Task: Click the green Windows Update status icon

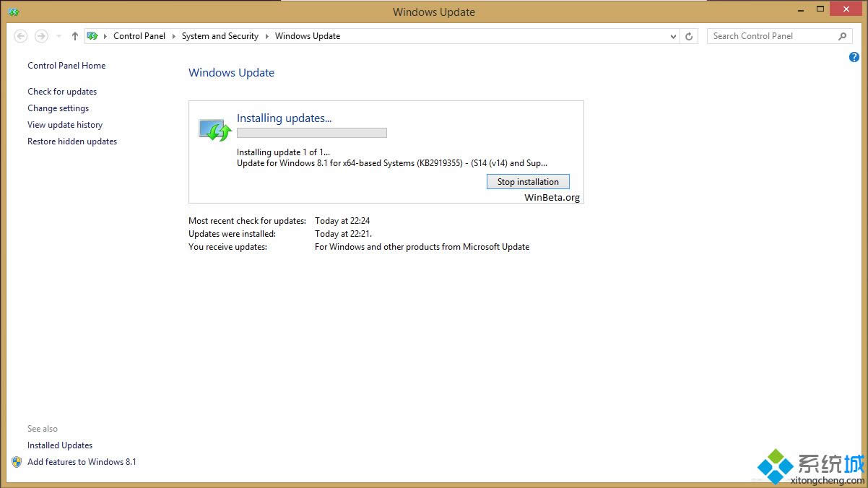Action: (x=214, y=130)
